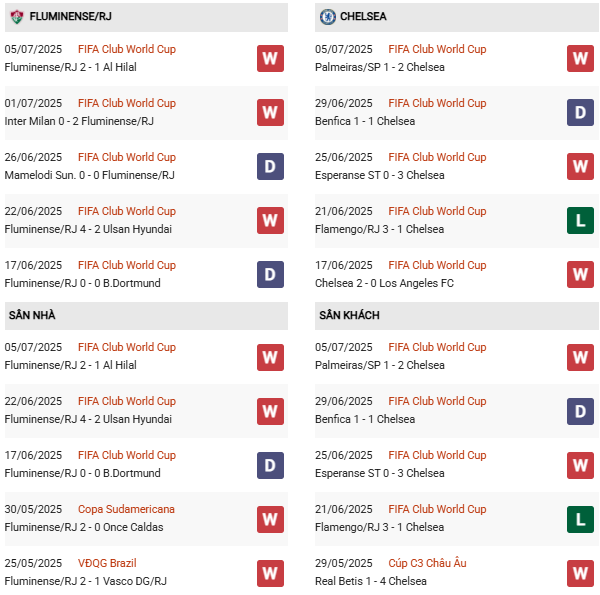Click the Real Betis 1 - 4 Chelsea result

coord(370,581)
